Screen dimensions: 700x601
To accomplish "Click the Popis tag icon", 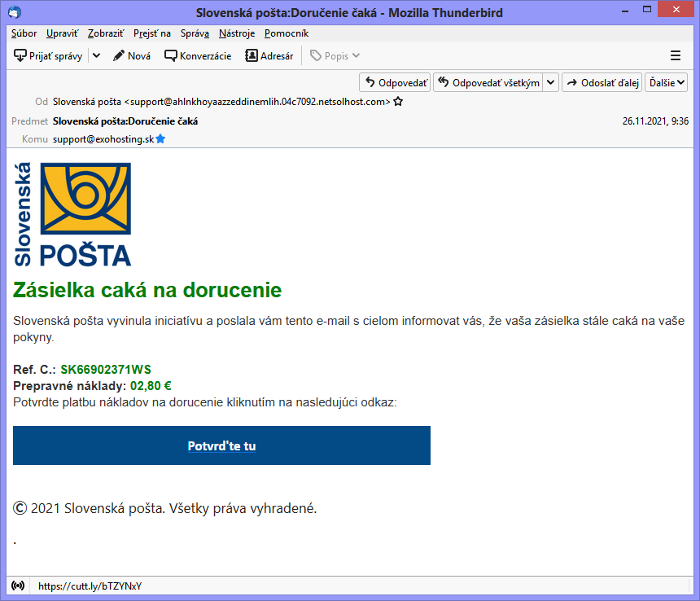I will pyautogui.click(x=316, y=55).
